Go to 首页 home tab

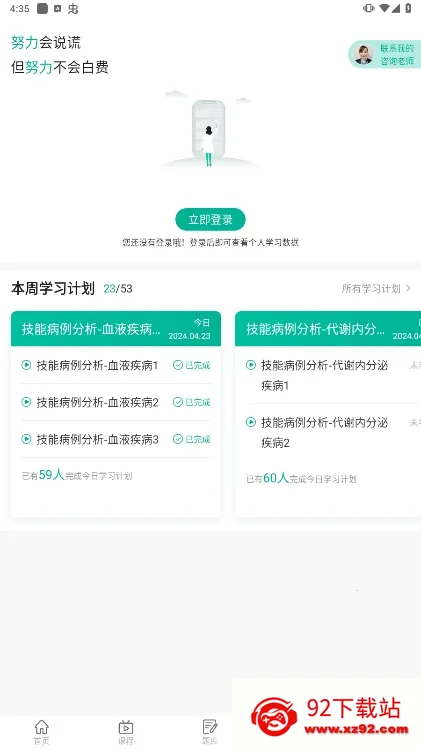pos(42,732)
